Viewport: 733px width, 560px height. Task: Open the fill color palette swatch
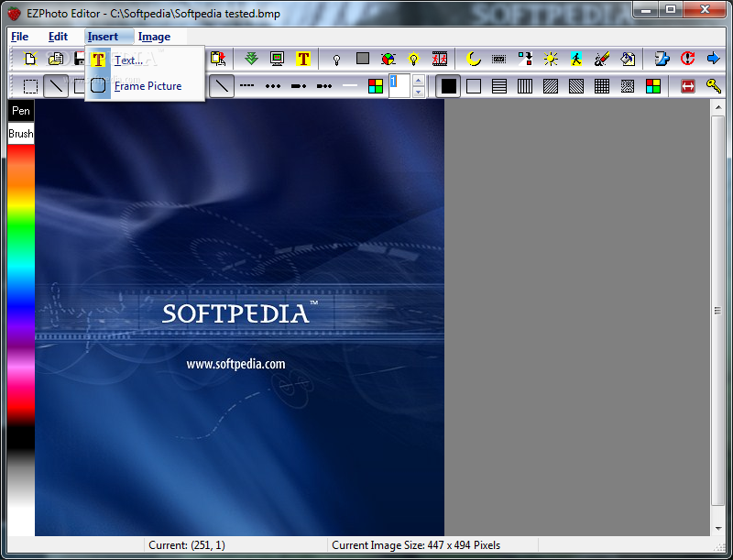coord(653,86)
